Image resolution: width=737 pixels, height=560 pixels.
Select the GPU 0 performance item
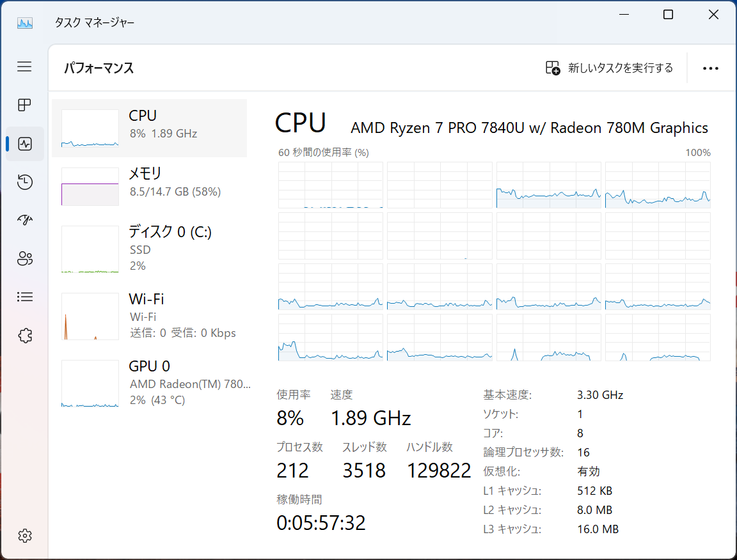click(x=150, y=383)
